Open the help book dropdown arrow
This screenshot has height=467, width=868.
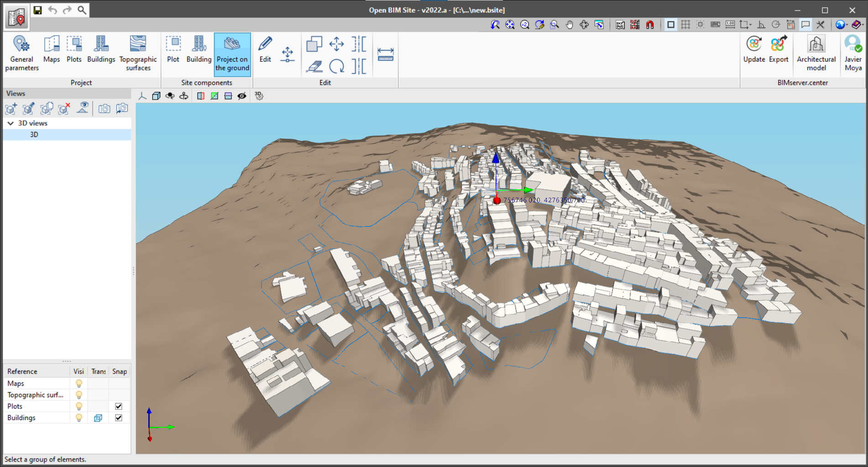coord(863,25)
